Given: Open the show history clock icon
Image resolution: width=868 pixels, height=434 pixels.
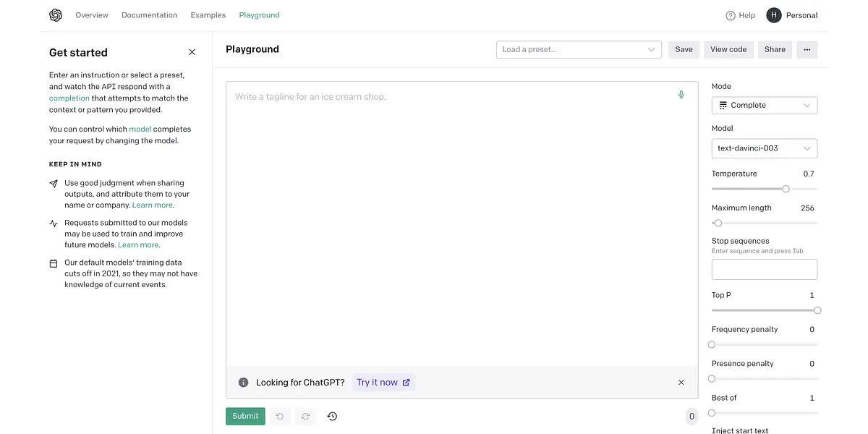Looking at the screenshot, I should click(332, 416).
